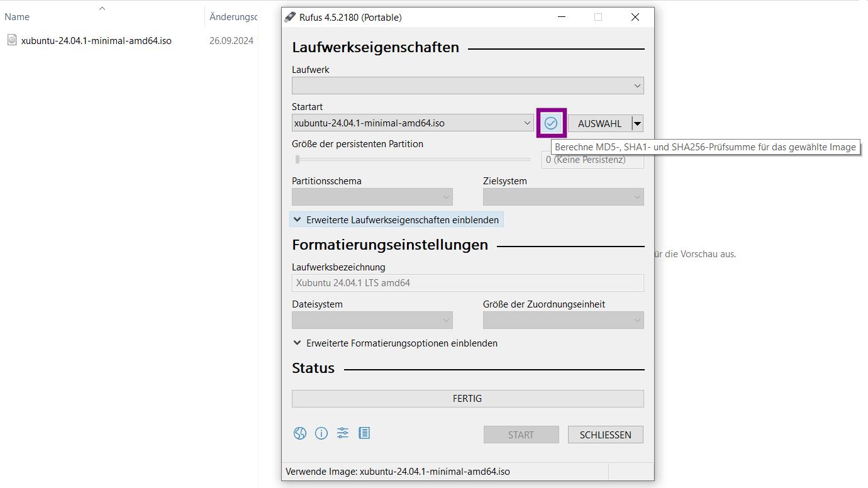The height and width of the screenshot is (488, 868).
Task: Open the Dateisystem dropdown
Action: [372, 320]
